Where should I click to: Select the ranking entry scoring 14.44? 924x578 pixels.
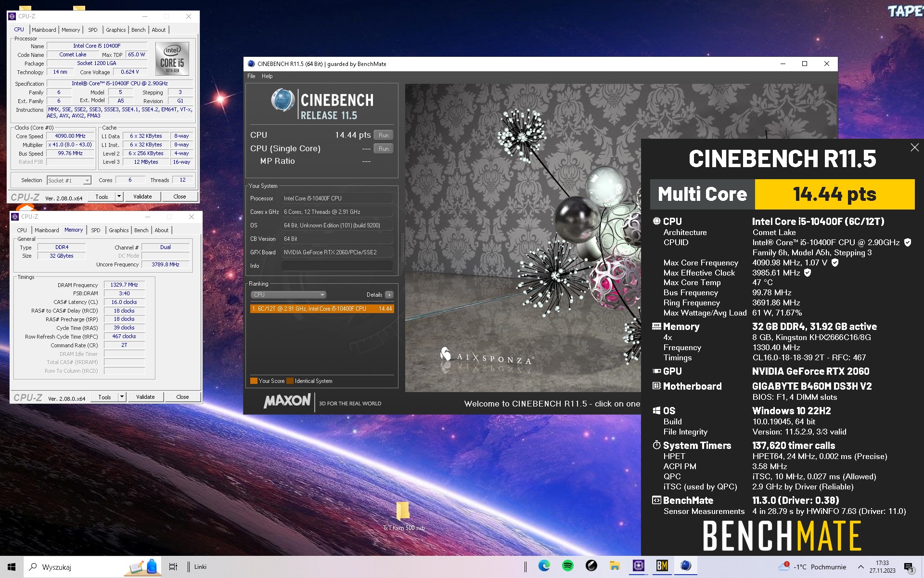(322, 309)
